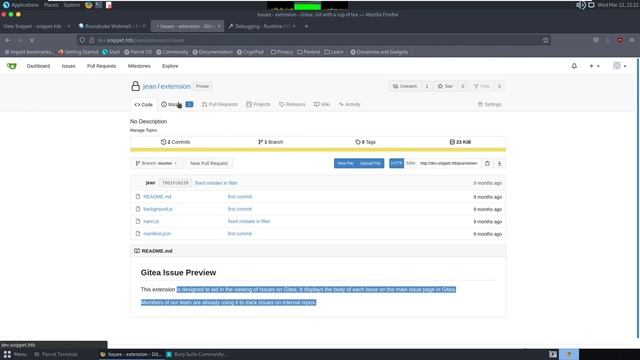This screenshot has height=360, width=640.
Task: Go to Issues in the top navbar
Action: (69, 66)
